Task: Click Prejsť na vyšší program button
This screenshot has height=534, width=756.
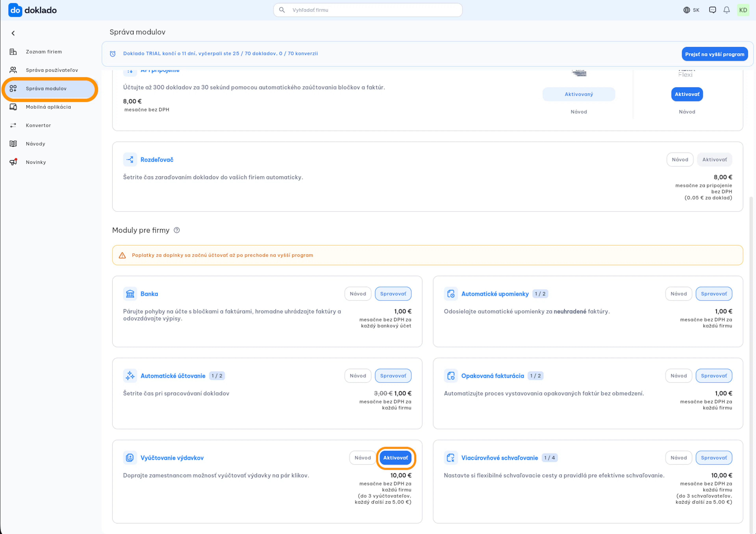Action: click(x=714, y=54)
